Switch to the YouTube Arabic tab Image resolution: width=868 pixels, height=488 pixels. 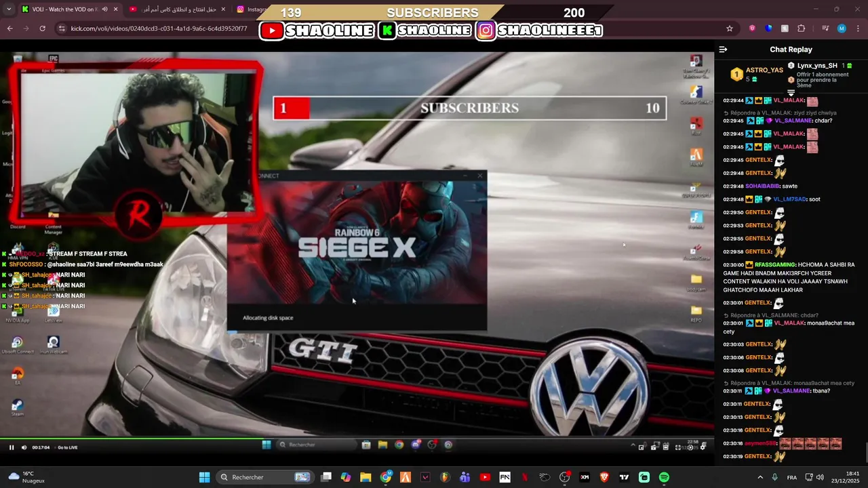pyautogui.click(x=178, y=9)
